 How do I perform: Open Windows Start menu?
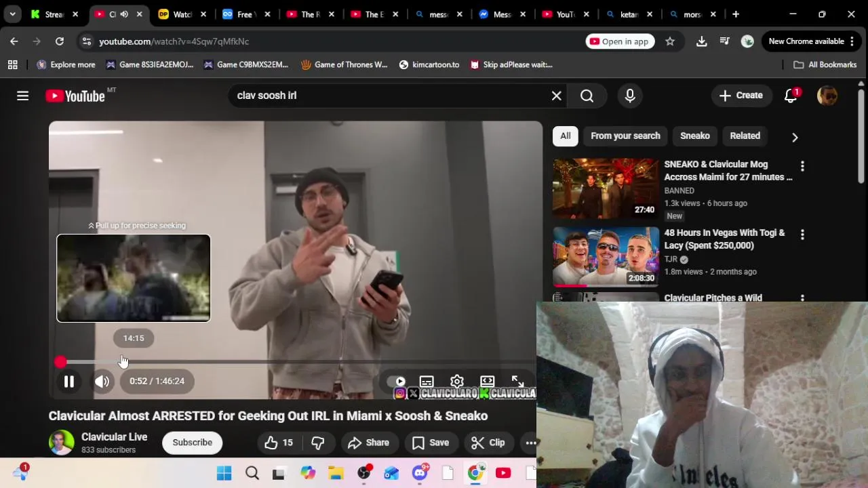[x=224, y=473]
